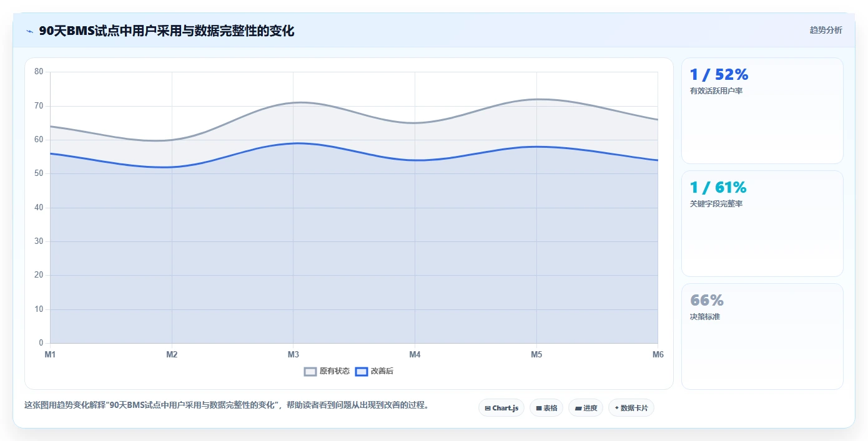The height and width of the screenshot is (441, 868).
Task: Click the 进度 tag pill
Action: click(x=586, y=408)
